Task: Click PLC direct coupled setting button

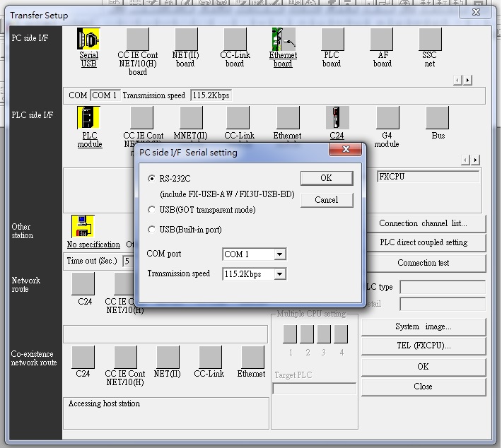Action: [x=423, y=242]
